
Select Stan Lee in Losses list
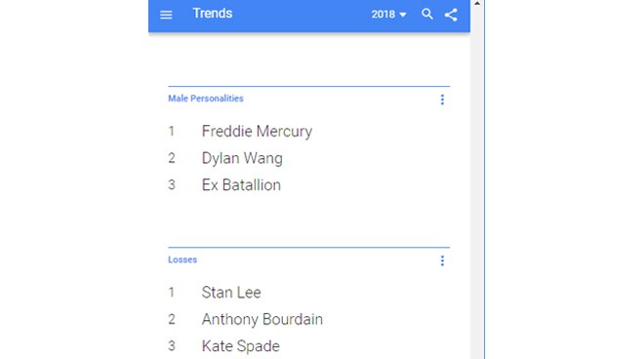coord(231,293)
